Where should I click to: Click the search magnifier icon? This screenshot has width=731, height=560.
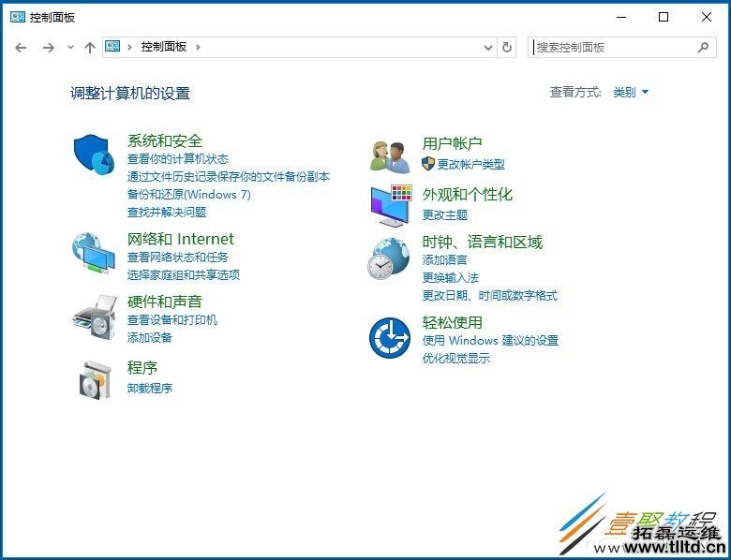tap(703, 47)
